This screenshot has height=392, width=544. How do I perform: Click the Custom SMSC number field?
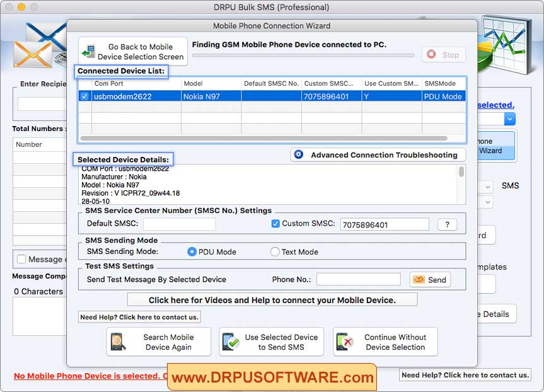coord(385,224)
